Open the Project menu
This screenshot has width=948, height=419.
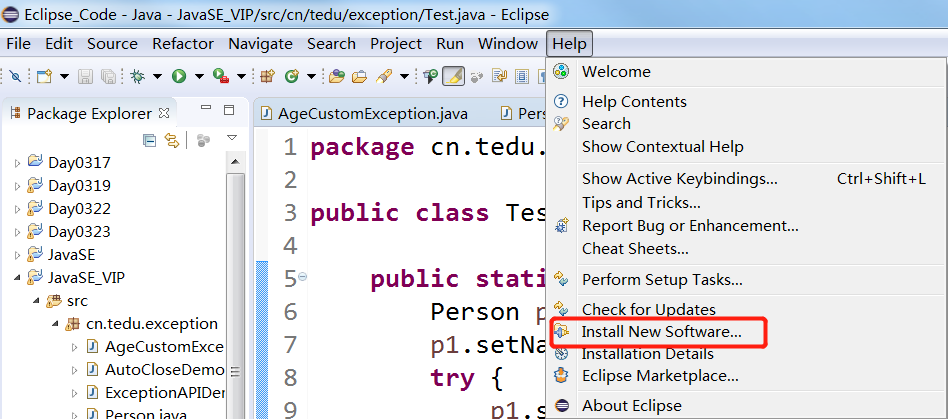396,44
